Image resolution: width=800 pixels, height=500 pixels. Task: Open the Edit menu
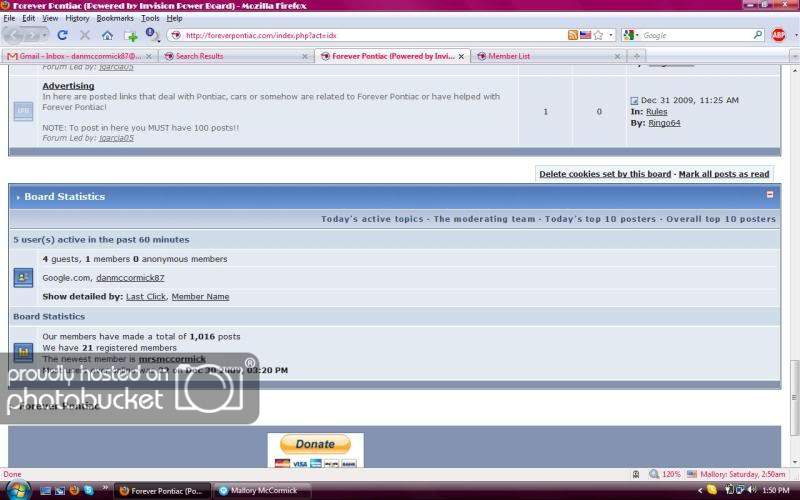click(29, 18)
